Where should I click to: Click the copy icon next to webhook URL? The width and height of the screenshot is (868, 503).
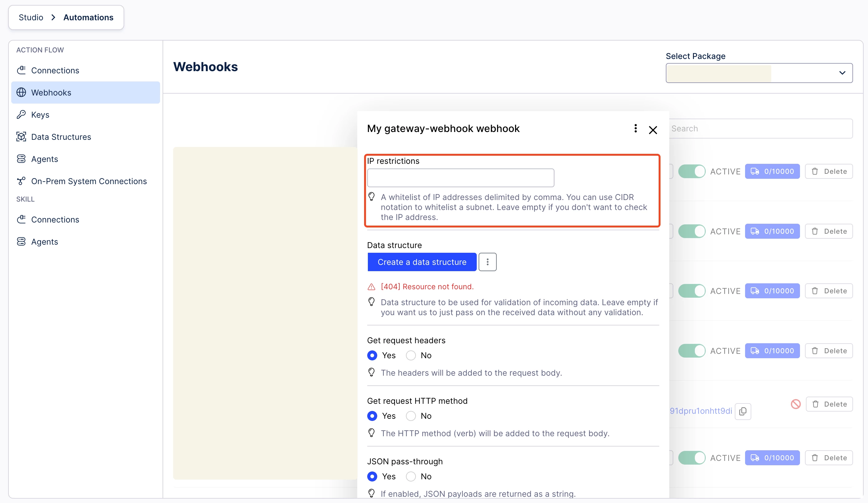(743, 411)
